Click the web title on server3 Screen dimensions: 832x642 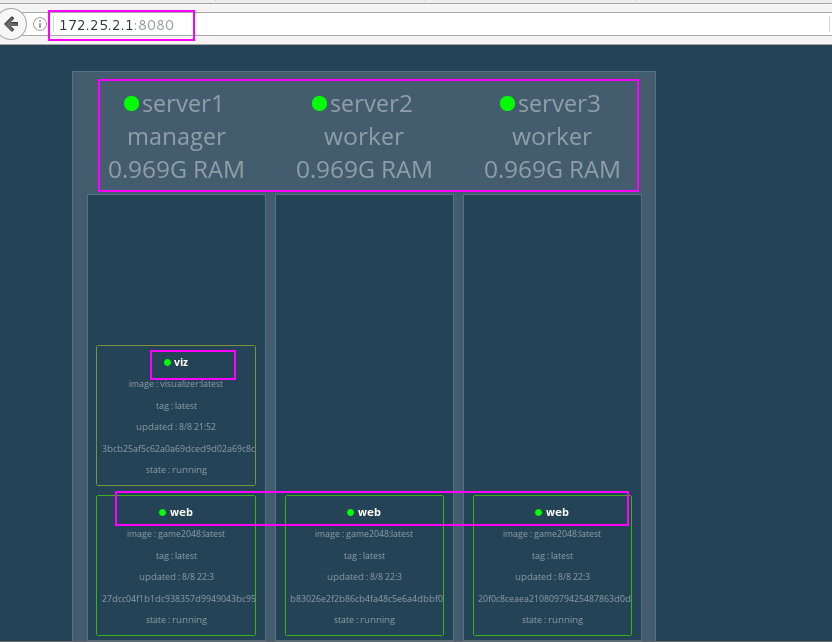(x=557, y=513)
